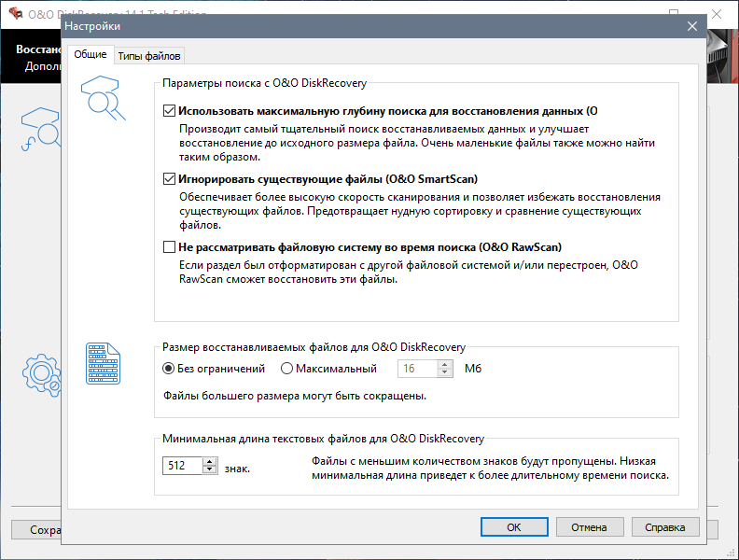Decrease minimum text length with down arrow

click(210, 469)
